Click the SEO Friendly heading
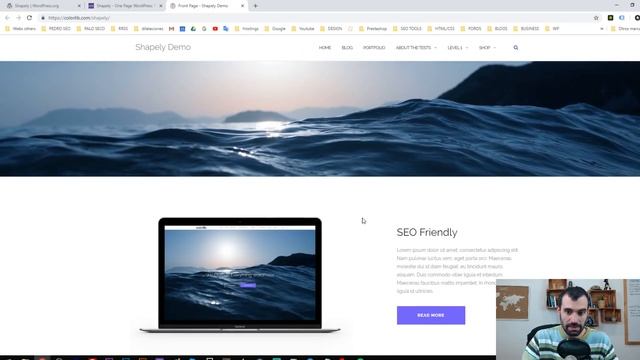This screenshot has height=360, width=640. [427, 232]
